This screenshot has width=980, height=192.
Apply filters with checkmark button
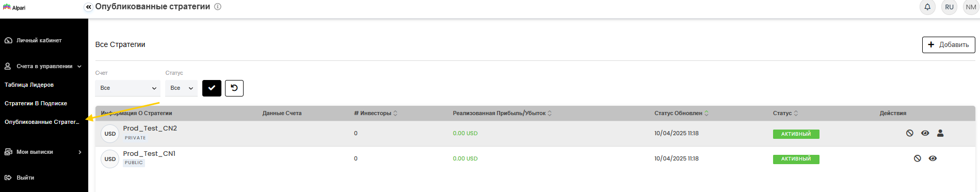(212, 88)
